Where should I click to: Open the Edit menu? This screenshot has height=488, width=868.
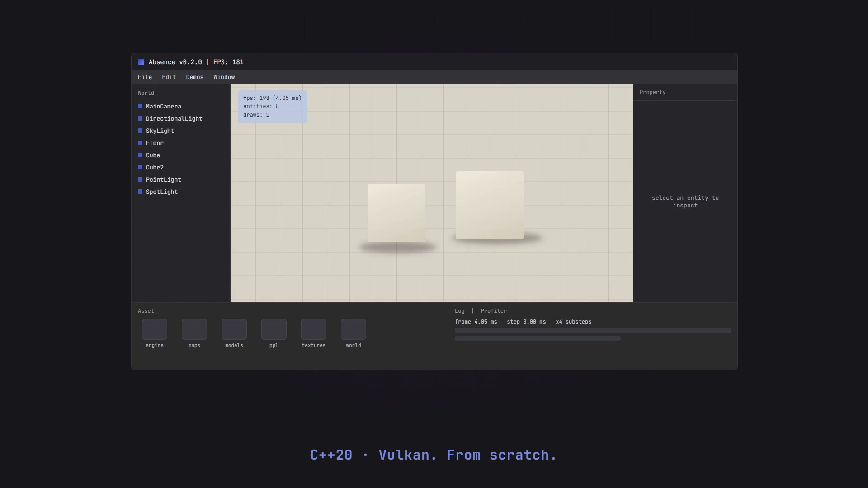click(169, 77)
